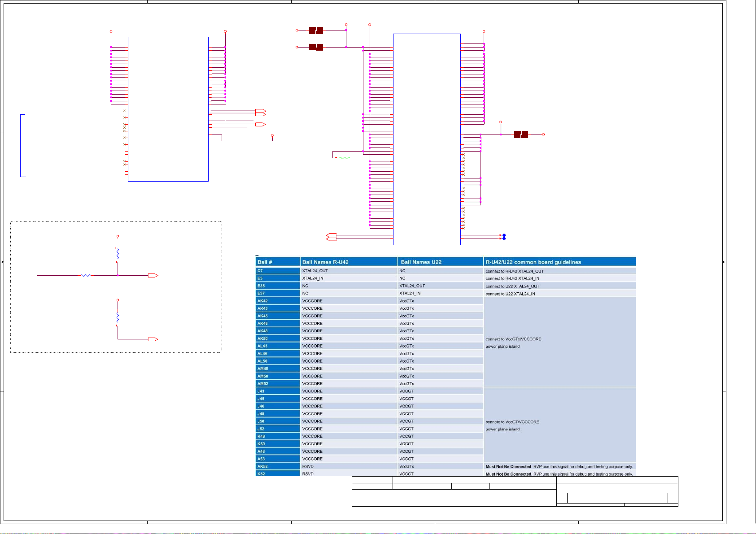Click the XTAL24_OUT cell in R-U42 column
Screen dimensions: 756x534
315,271
